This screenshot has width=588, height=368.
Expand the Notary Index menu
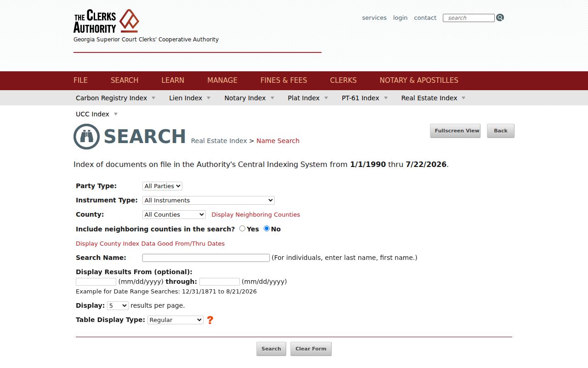249,98
